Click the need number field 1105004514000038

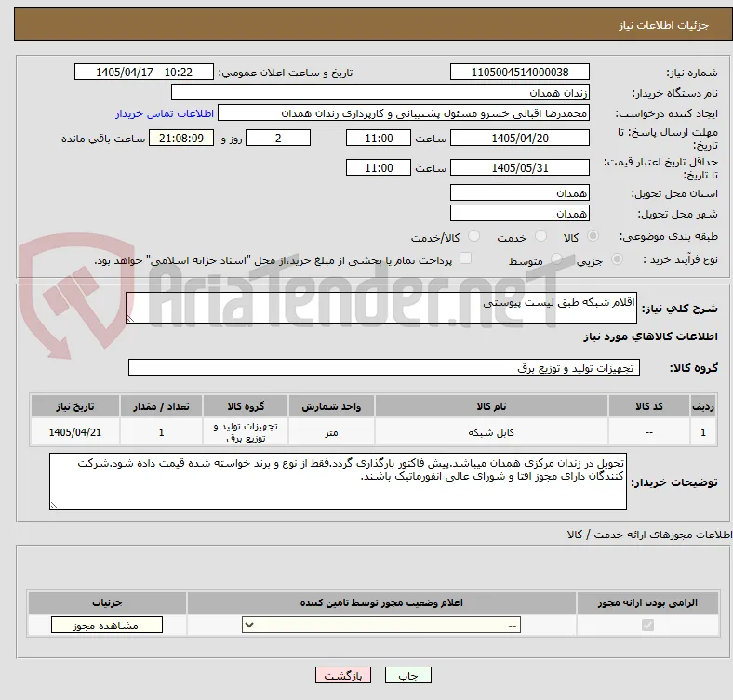coord(520,72)
